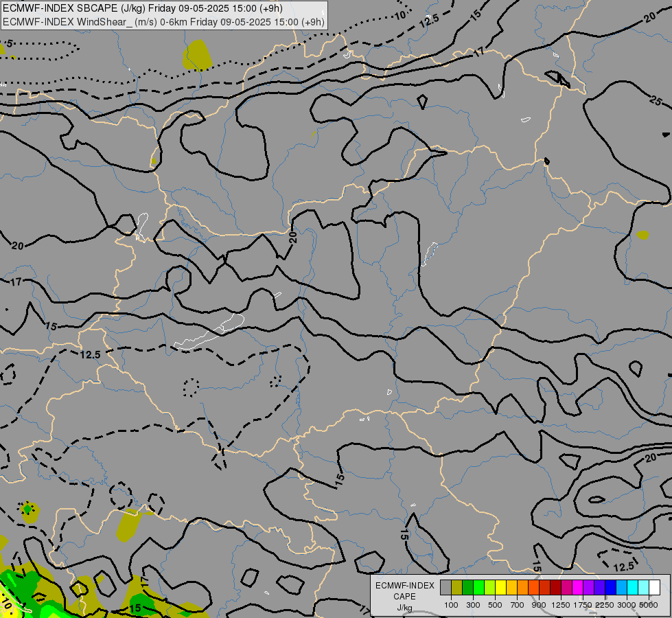
Task: Select the 1750 legend value
Action: [583, 605]
